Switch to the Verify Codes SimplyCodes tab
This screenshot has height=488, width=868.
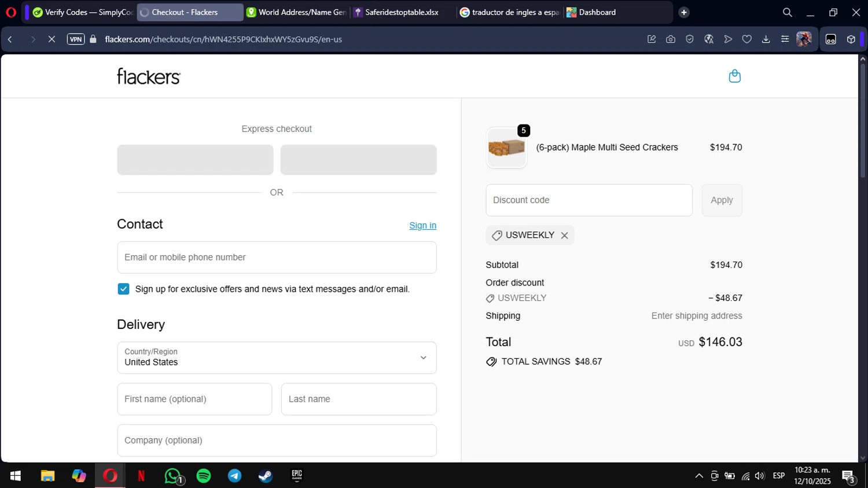click(83, 12)
